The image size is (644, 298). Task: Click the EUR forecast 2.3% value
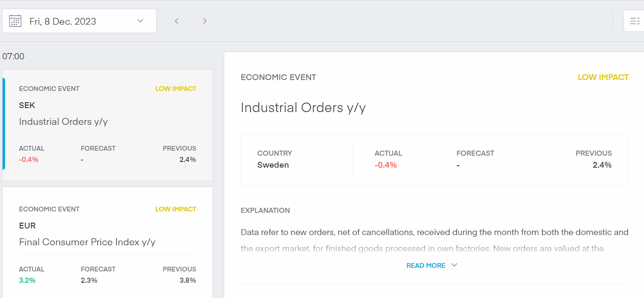coord(89,280)
